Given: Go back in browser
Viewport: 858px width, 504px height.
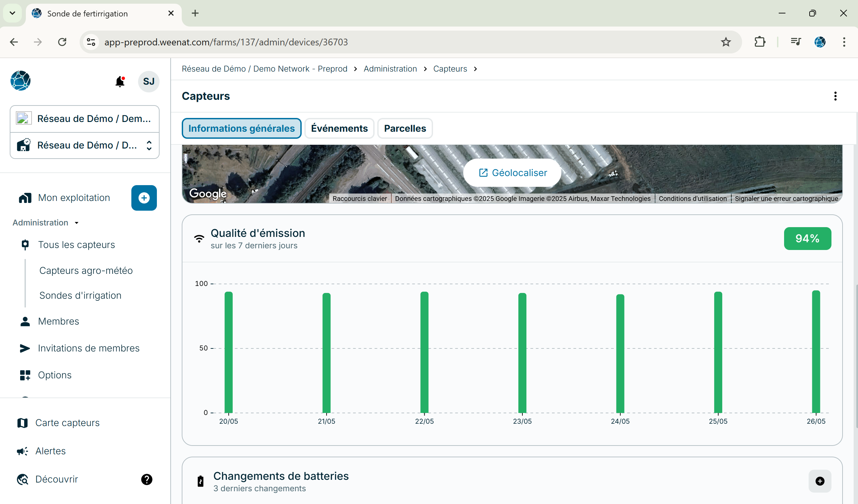Looking at the screenshot, I should click(x=14, y=42).
